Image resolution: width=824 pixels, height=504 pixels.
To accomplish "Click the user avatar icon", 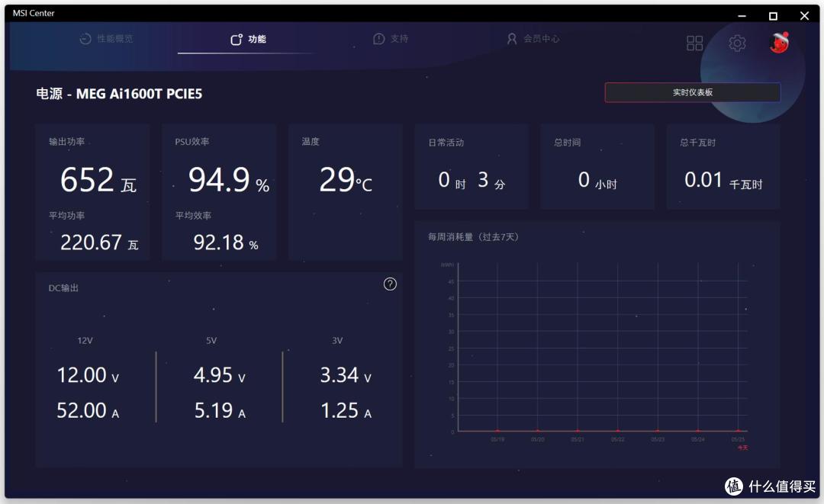I will coord(779,43).
